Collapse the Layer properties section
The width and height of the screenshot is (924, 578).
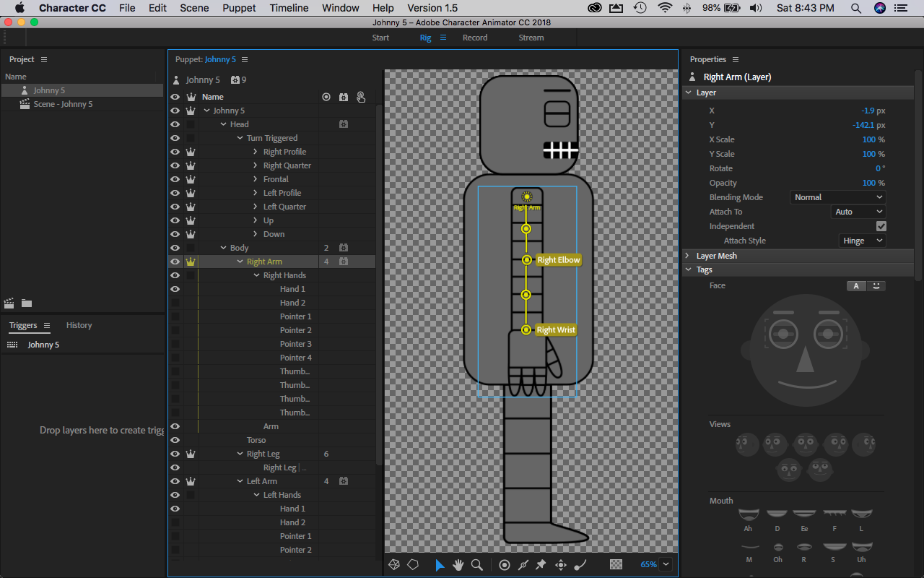pos(687,92)
